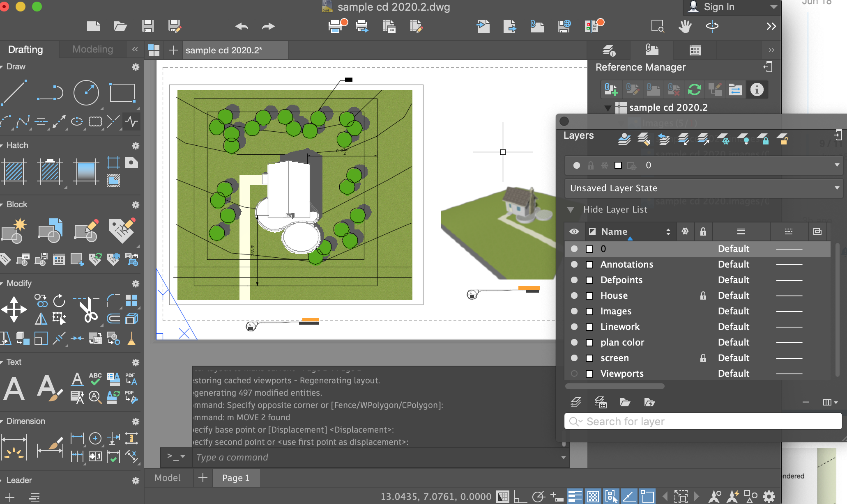Screen dimensions: 847x504
Task: Collapse tool sets panel with chevrons
Action: [x=135, y=49]
